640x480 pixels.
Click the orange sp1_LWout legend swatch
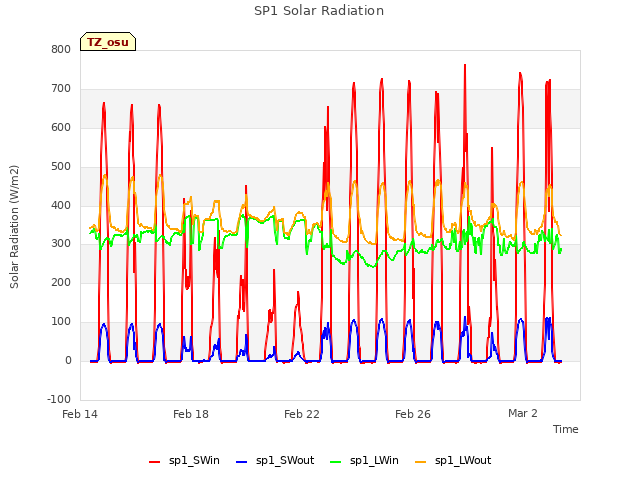click(420, 462)
